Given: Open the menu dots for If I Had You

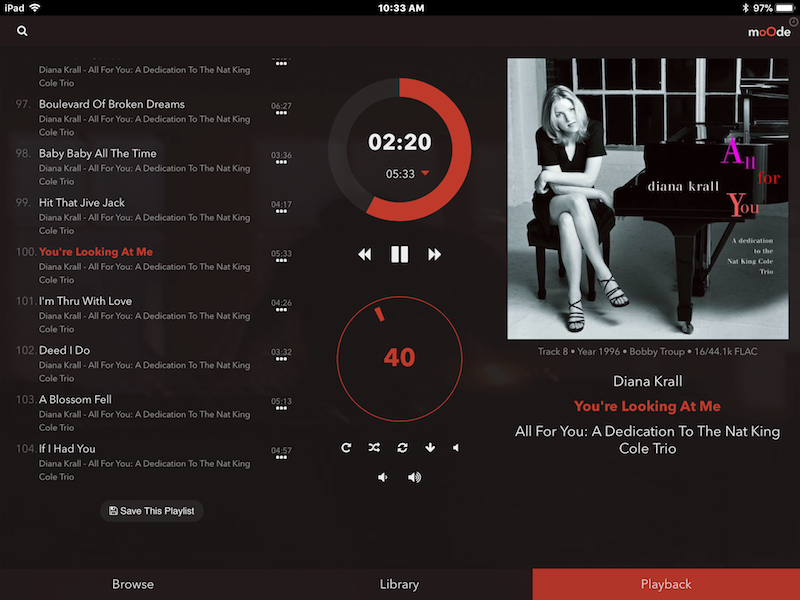Looking at the screenshot, I should 281,458.
